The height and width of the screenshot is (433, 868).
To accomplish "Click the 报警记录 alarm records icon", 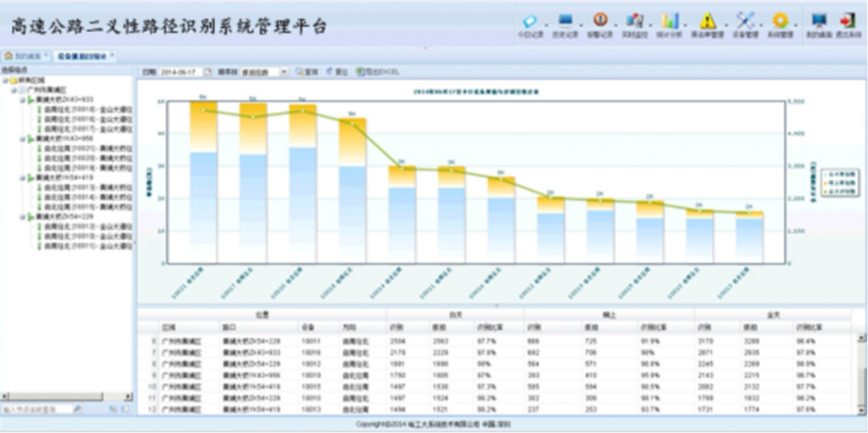I will pyautogui.click(x=600, y=24).
